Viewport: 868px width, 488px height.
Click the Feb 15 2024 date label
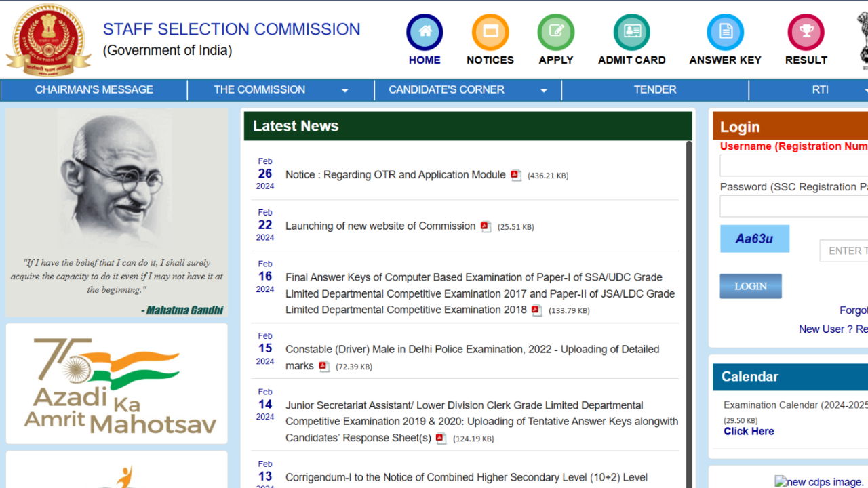point(265,348)
